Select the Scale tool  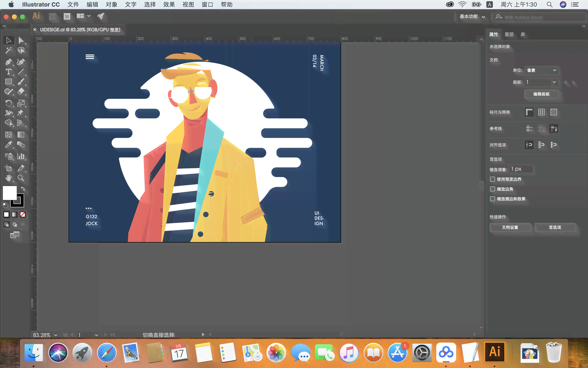21,103
